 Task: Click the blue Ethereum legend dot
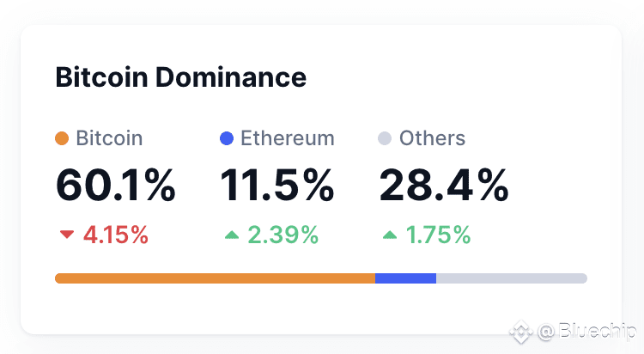[x=227, y=138]
